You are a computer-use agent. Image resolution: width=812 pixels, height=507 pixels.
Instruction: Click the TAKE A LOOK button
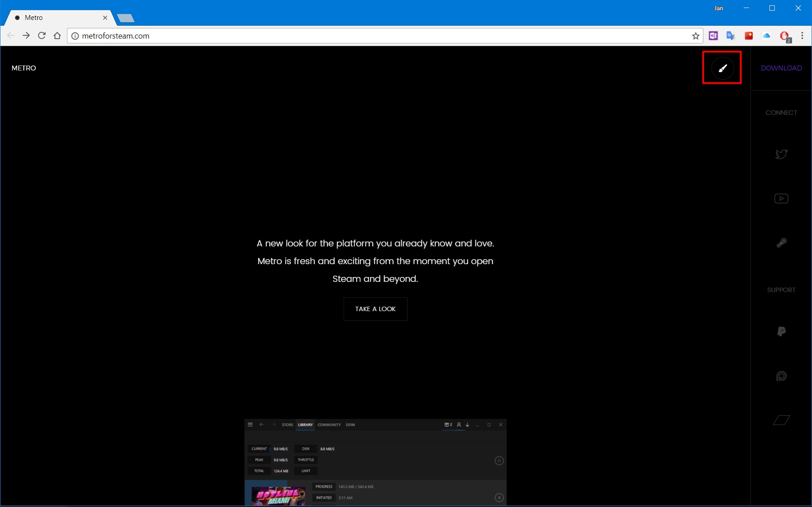(375, 309)
